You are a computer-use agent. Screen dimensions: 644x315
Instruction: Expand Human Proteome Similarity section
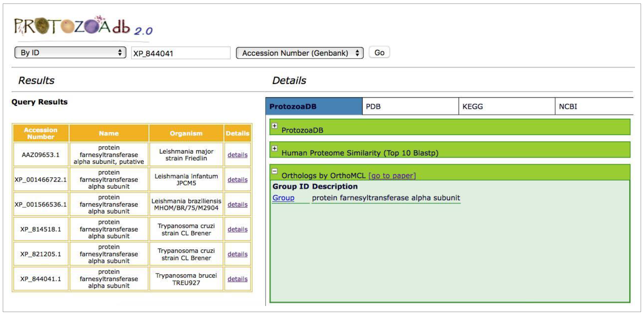(275, 149)
